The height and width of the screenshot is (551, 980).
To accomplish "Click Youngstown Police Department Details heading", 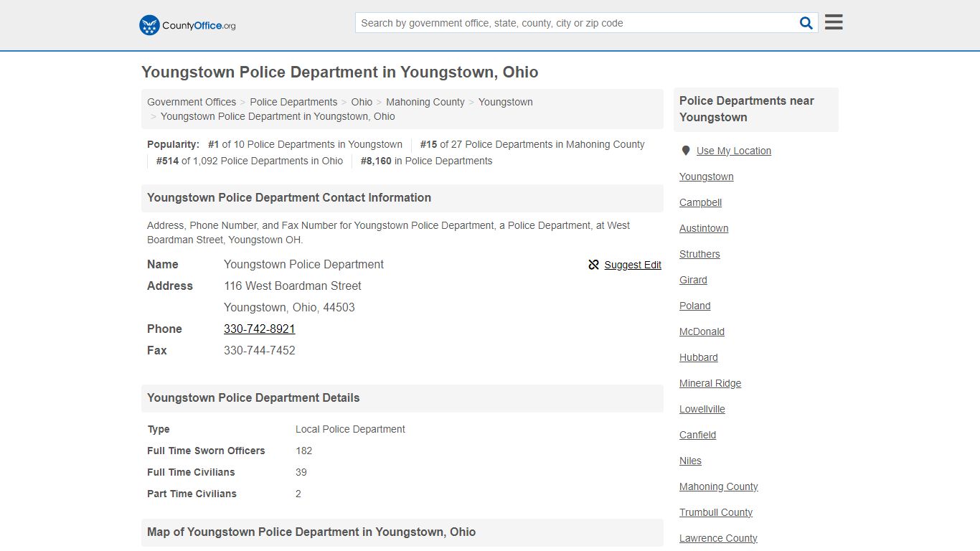I will tap(253, 398).
